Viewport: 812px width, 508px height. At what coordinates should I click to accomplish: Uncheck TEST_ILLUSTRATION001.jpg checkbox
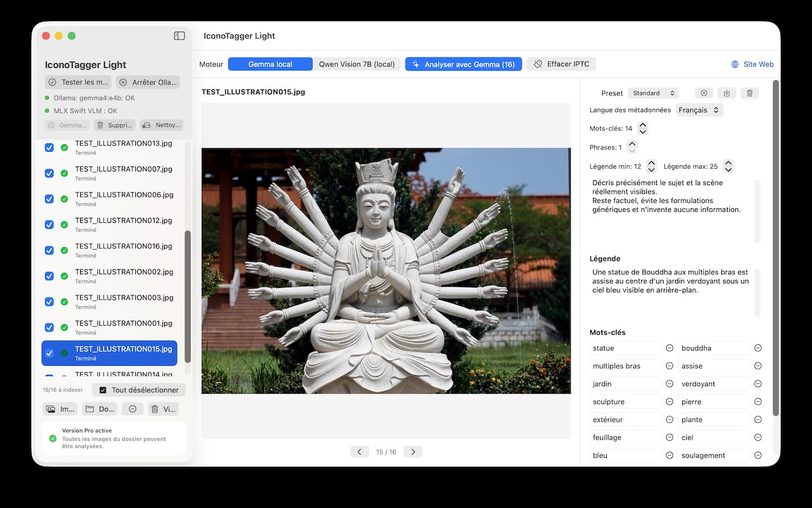point(49,327)
